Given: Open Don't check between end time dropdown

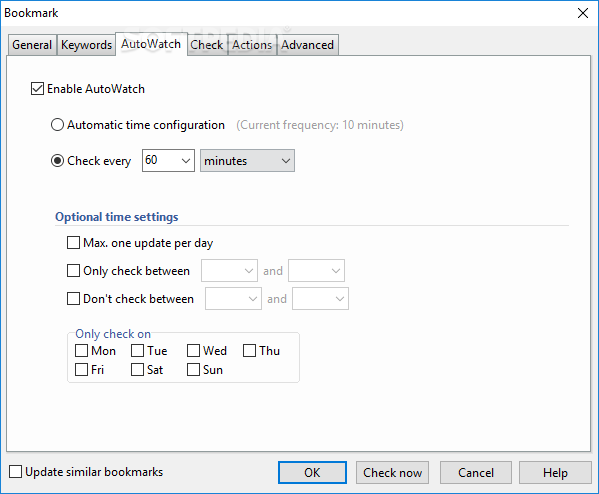Looking at the screenshot, I should tap(320, 298).
